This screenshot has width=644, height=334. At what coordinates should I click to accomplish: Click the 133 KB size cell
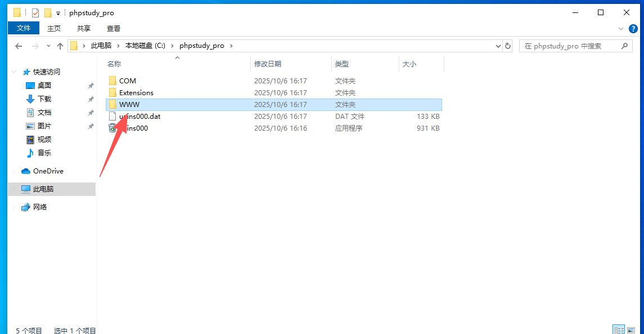pyautogui.click(x=428, y=117)
